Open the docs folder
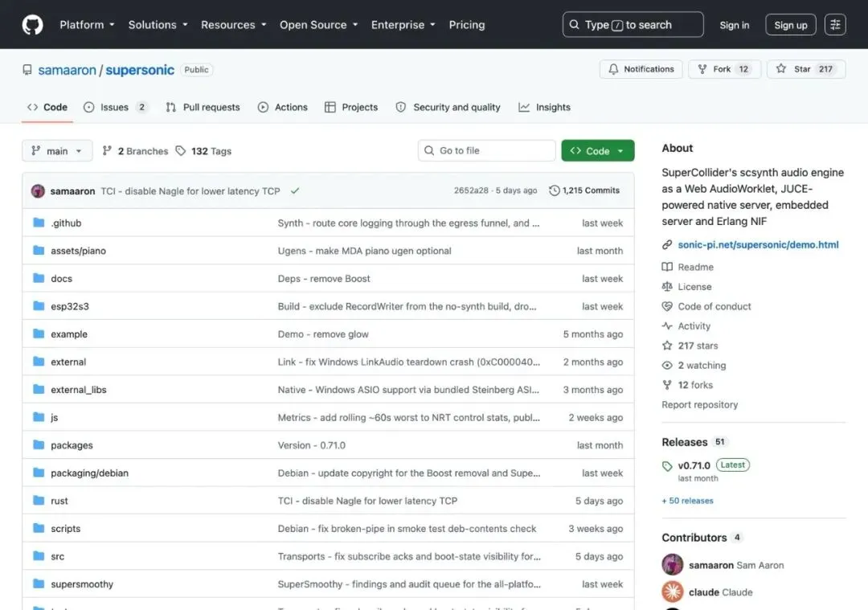 point(61,278)
